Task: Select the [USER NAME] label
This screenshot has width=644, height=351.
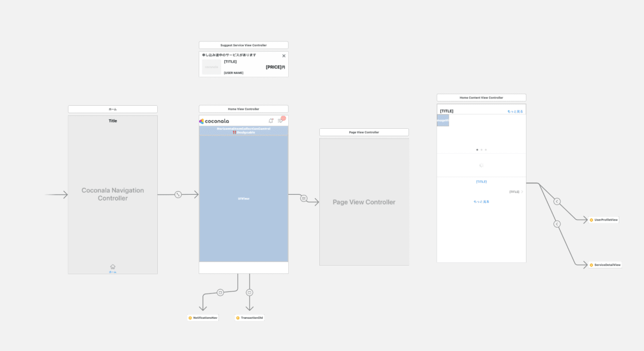Action: pyautogui.click(x=233, y=73)
